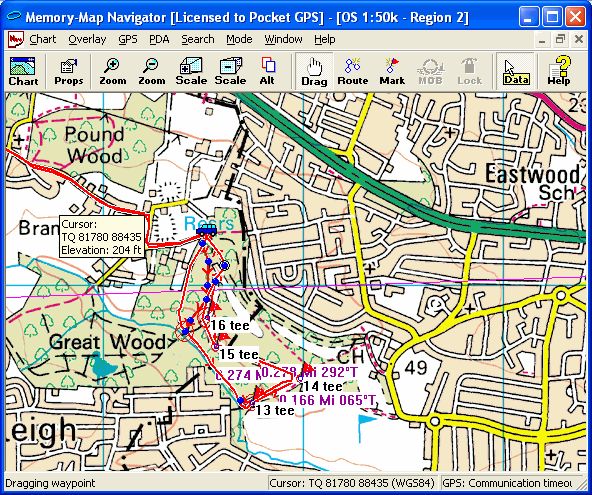Open the PDA menu
Screen dimensions: 592x495
pos(159,39)
